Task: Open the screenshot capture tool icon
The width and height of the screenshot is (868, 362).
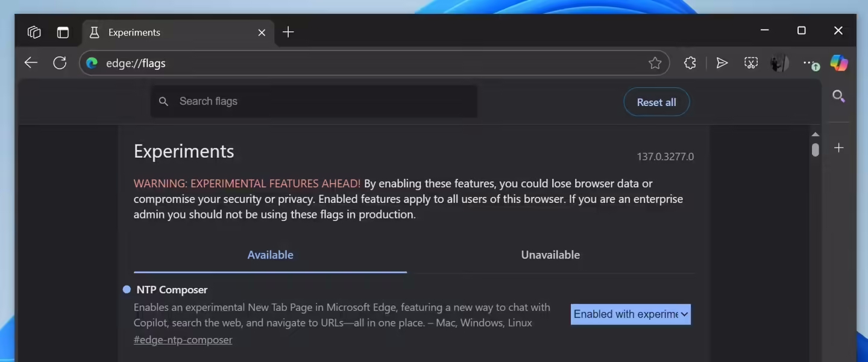Action: tap(750, 63)
